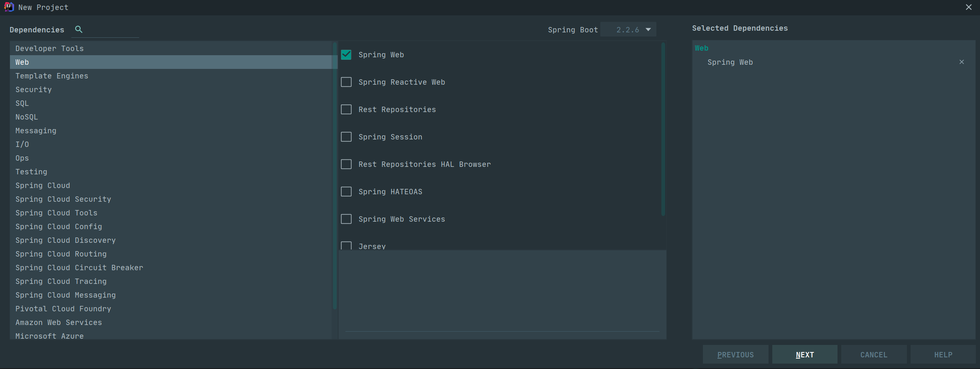Check the Spring HATEOAS dependency

pyautogui.click(x=346, y=192)
